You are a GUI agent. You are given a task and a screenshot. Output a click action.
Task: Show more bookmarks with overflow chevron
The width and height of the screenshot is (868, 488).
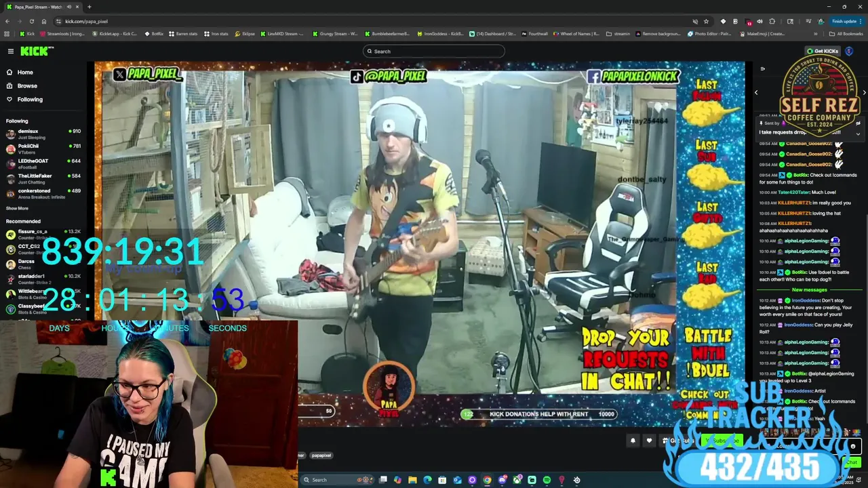[816, 33]
